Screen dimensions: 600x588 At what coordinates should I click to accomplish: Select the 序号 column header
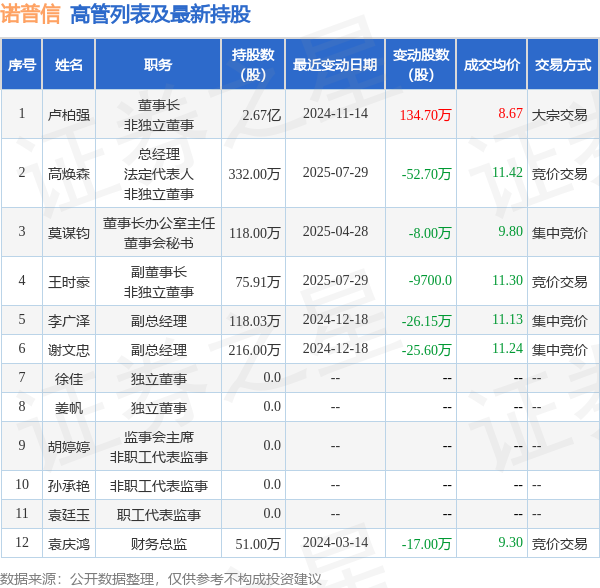[x=22, y=65]
